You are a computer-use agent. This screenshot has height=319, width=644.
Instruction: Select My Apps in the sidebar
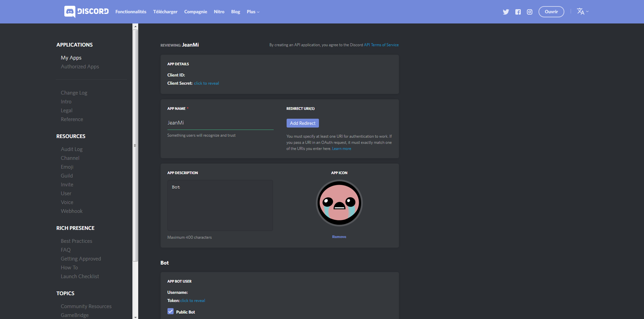point(71,58)
